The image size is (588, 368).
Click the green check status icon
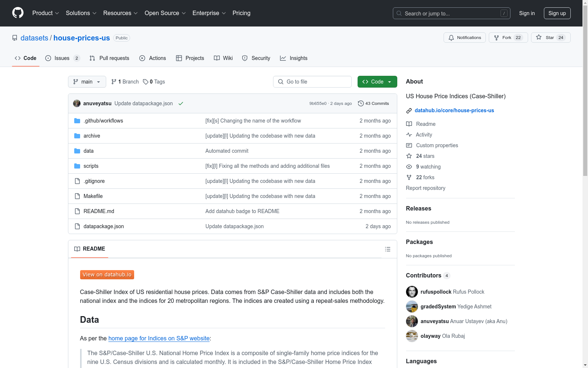[x=181, y=103]
